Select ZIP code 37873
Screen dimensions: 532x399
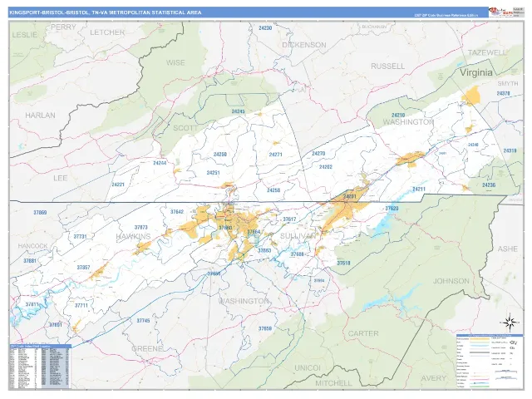(140, 227)
